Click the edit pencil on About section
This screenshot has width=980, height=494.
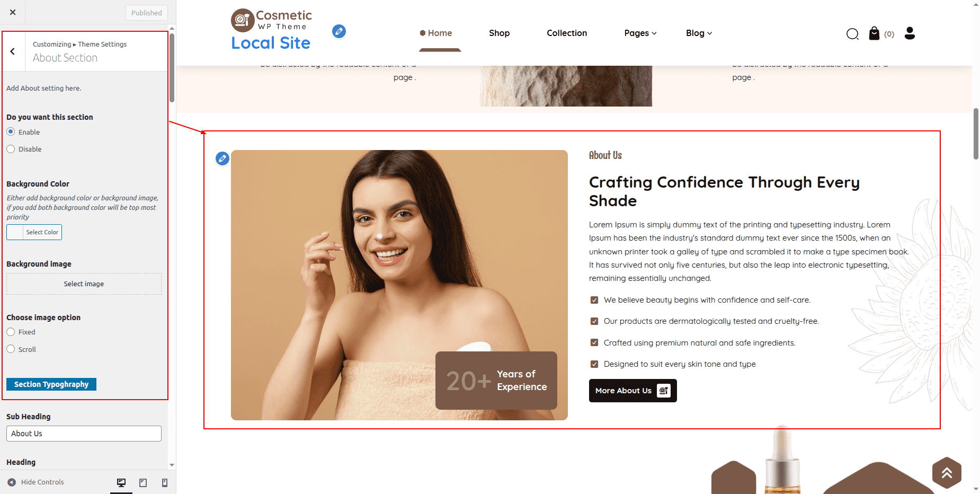(222, 158)
